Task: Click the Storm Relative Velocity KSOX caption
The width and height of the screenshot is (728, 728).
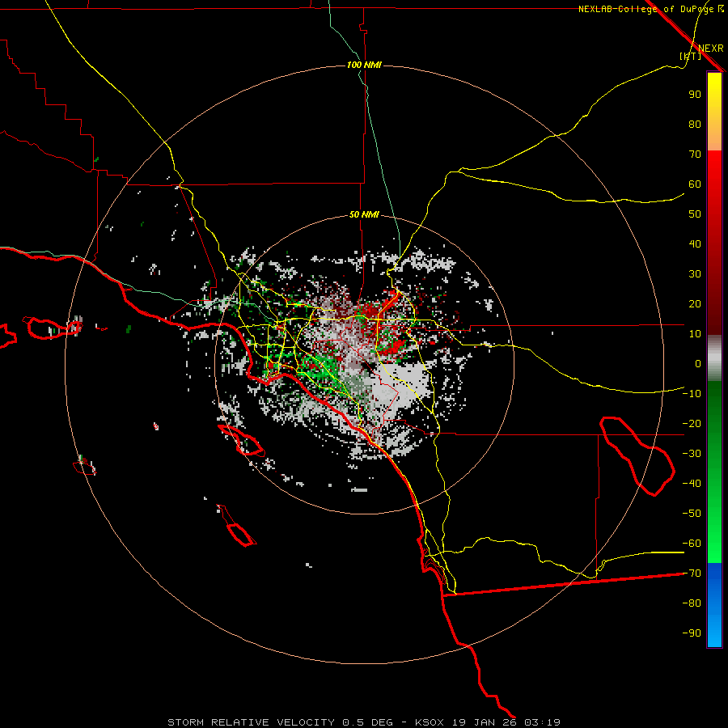Action: (364, 722)
